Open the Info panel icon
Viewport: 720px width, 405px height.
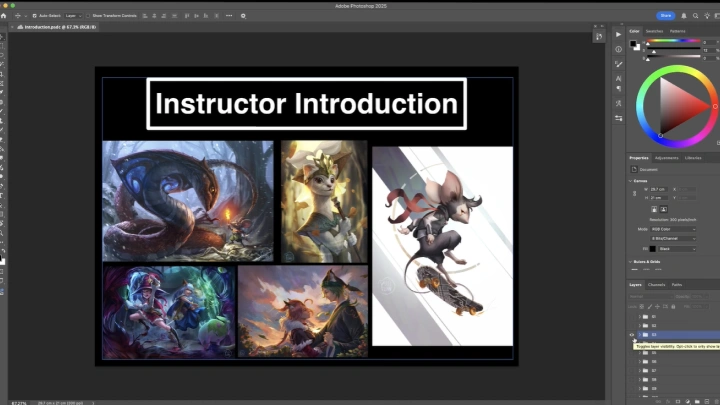[619, 49]
